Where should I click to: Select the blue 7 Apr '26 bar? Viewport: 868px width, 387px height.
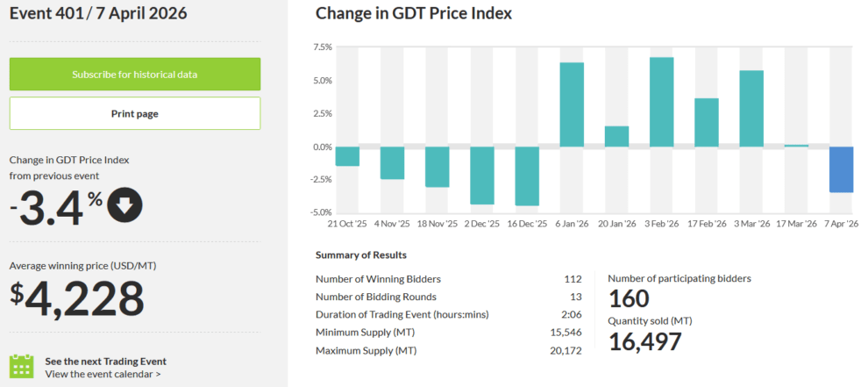coord(841,169)
